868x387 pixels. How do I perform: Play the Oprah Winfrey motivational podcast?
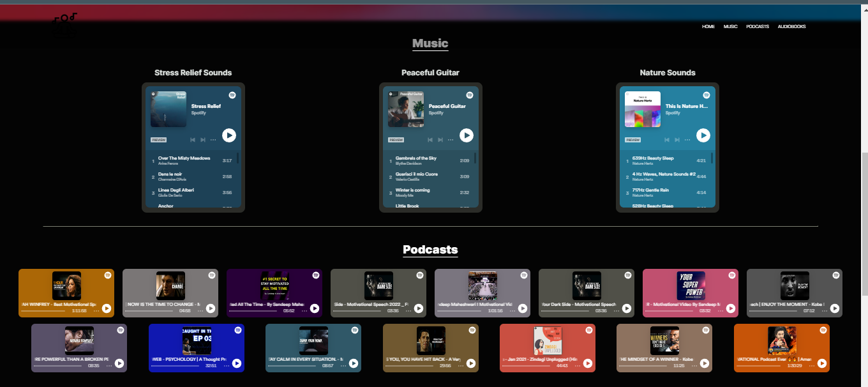click(107, 308)
